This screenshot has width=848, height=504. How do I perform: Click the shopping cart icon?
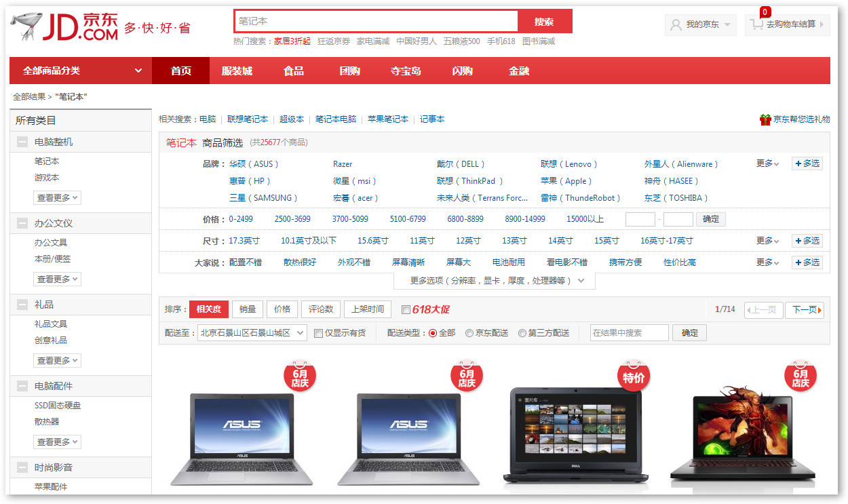pyautogui.click(x=756, y=25)
